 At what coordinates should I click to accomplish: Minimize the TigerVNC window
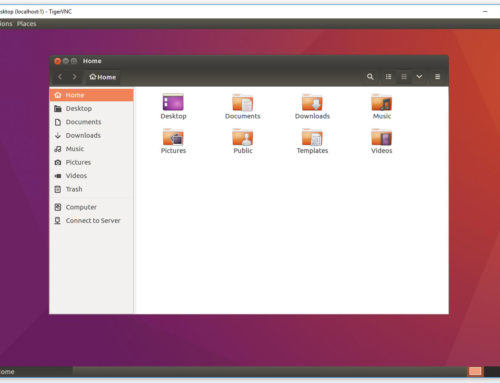coord(485,11)
